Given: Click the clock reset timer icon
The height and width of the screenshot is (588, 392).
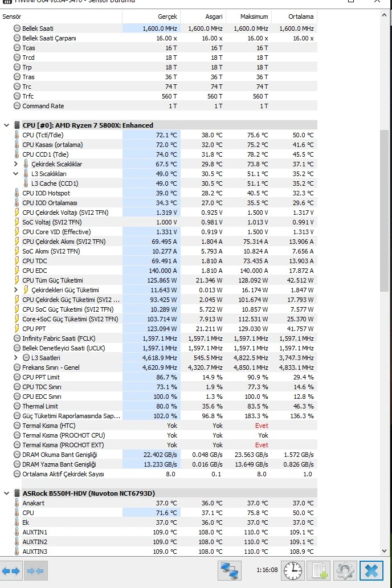Looking at the screenshot, I should click(293, 571).
